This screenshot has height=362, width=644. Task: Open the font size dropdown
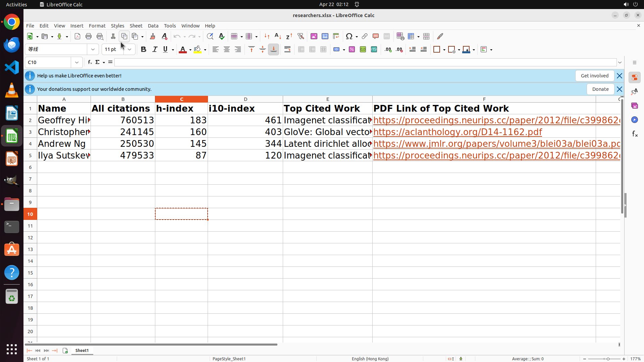tap(129, 50)
